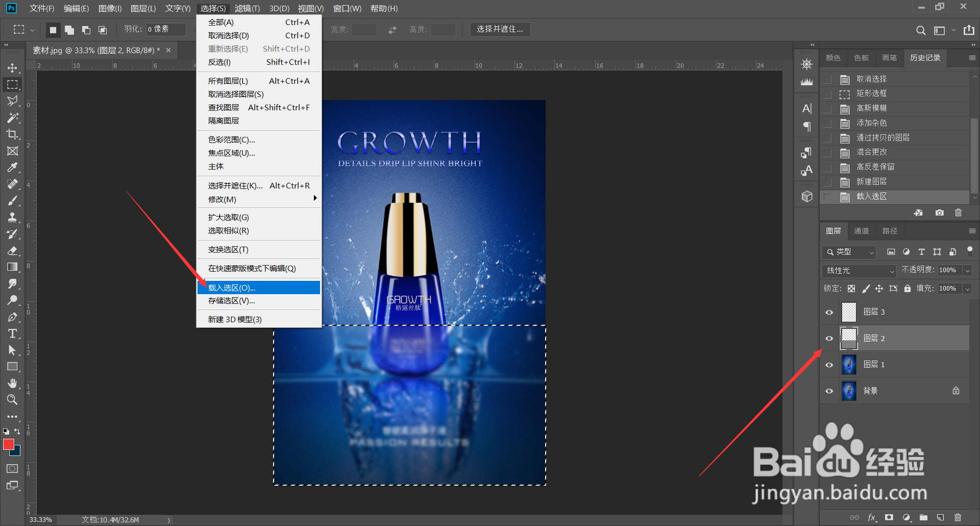Click the 选择并遮住... button
The width and height of the screenshot is (980, 526).
coord(500,29)
